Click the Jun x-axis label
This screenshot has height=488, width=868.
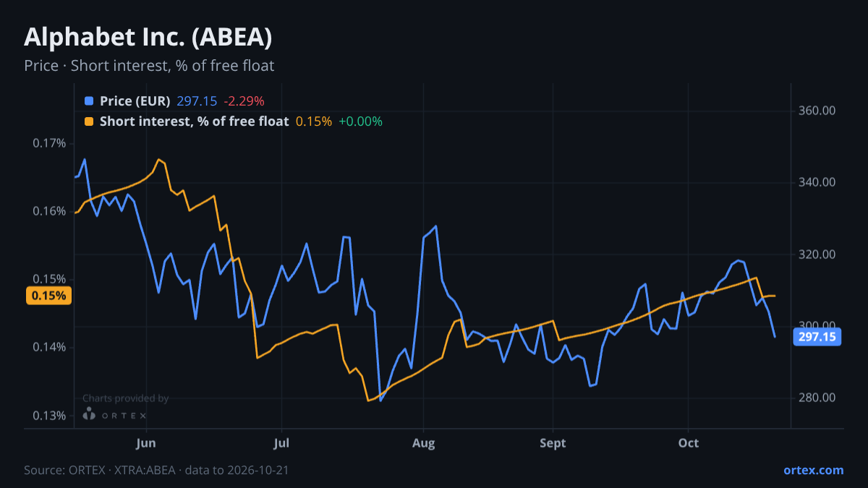point(146,442)
